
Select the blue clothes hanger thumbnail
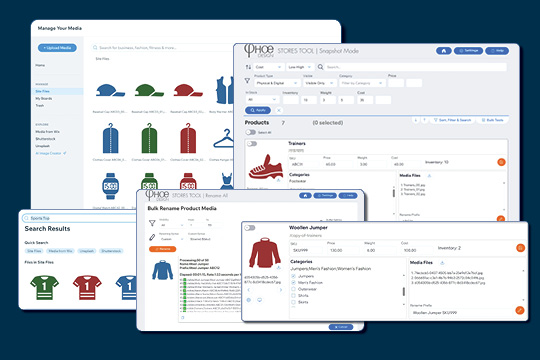pos(224,138)
